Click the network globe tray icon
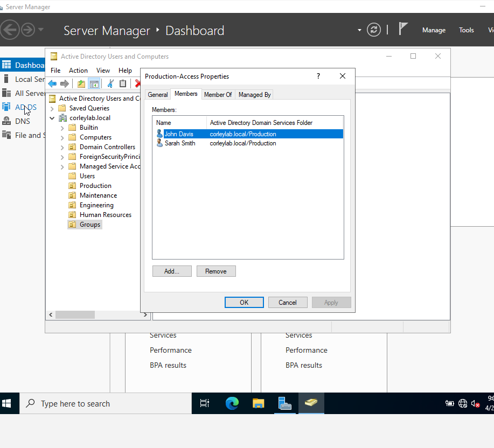The image size is (494, 448). [x=463, y=403]
